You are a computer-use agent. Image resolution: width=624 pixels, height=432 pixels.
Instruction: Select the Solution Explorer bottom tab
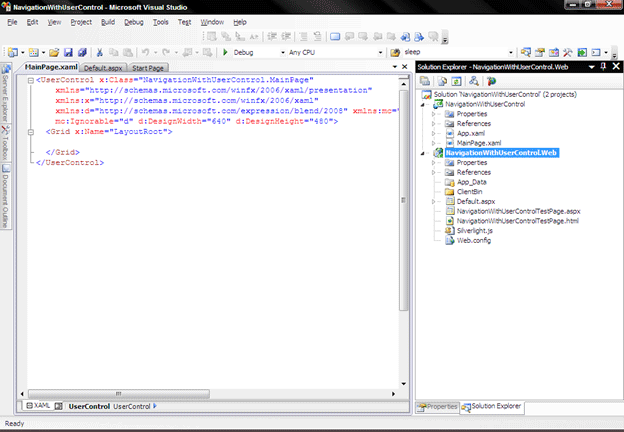pyautogui.click(x=492, y=407)
